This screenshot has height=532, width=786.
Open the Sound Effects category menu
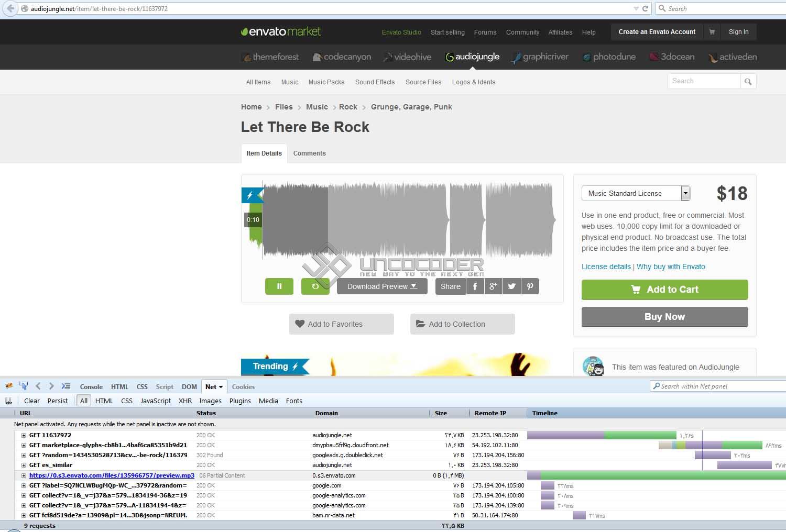pyautogui.click(x=375, y=82)
